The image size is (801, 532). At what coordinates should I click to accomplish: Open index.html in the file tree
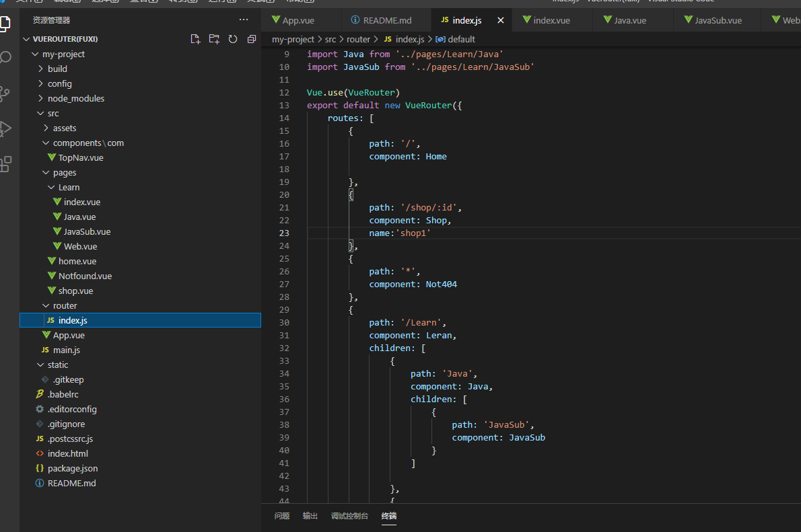[x=67, y=454]
